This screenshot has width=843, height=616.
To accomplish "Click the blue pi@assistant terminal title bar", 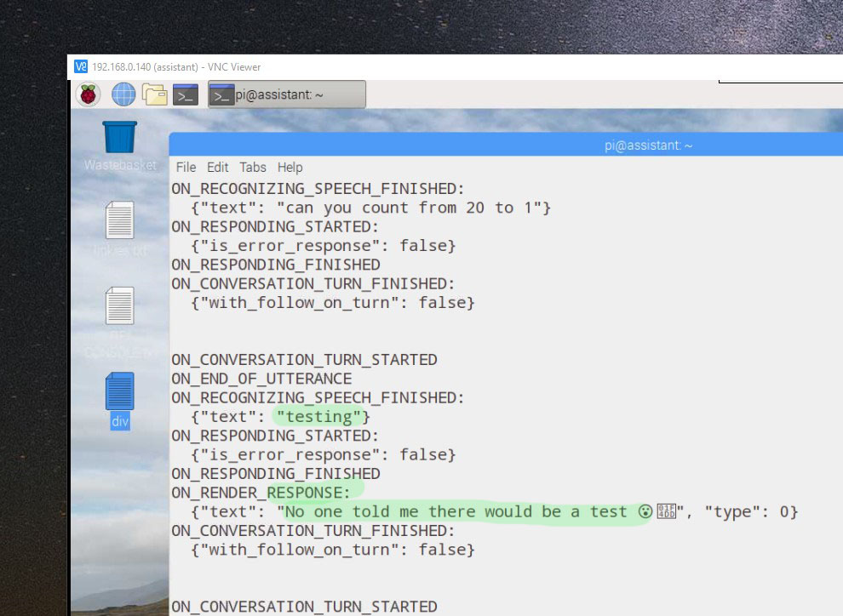I will 506,145.
